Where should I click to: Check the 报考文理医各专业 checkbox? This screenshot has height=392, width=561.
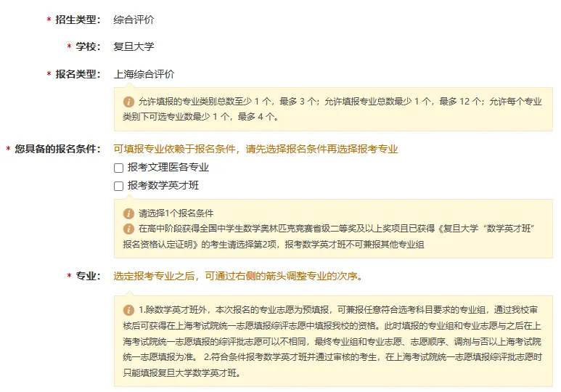click(x=118, y=168)
